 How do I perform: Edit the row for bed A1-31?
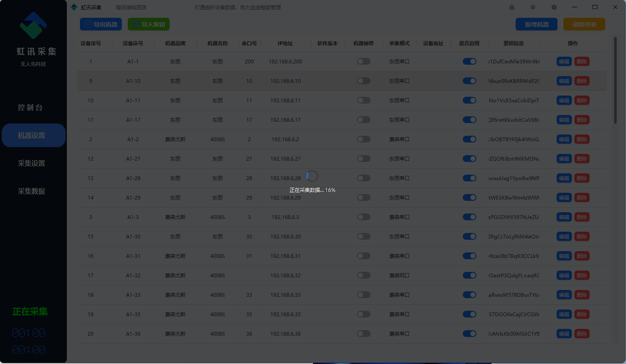point(564,256)
